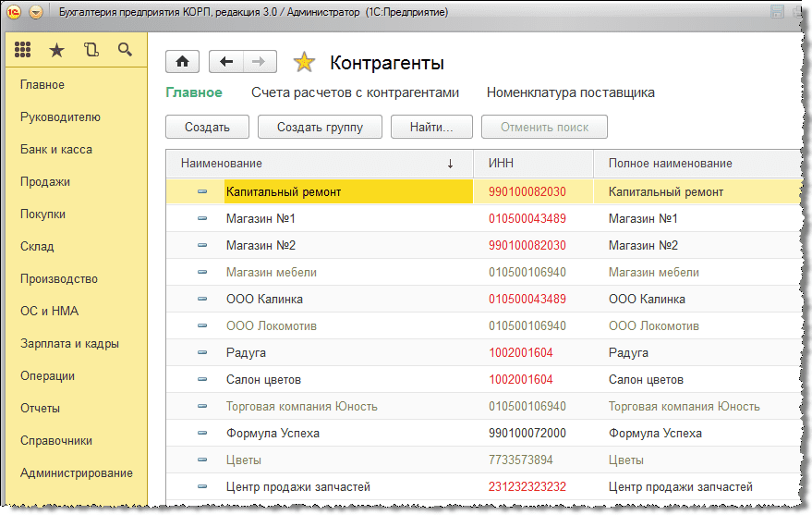
Task: Open the main menu dropdown in title bar
Action: 36,12
